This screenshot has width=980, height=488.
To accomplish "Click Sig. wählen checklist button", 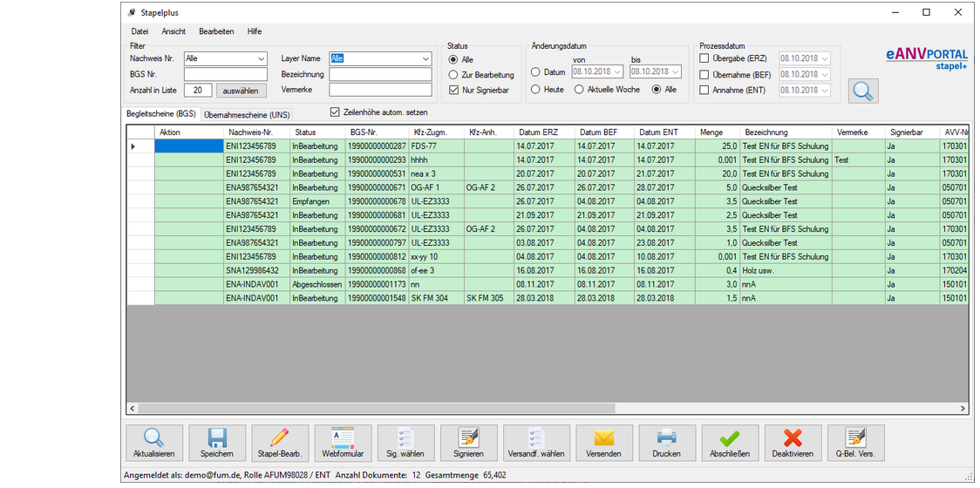I will coord(405,443).
